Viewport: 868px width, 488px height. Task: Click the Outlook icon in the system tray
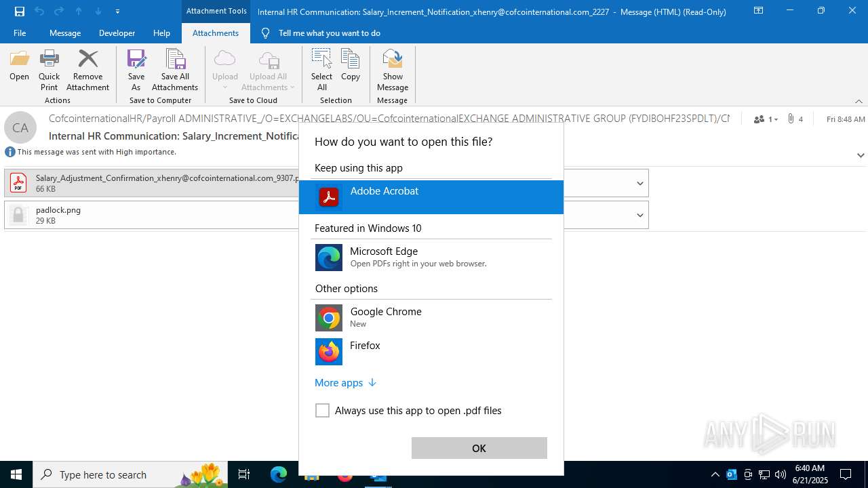point(732,474)
